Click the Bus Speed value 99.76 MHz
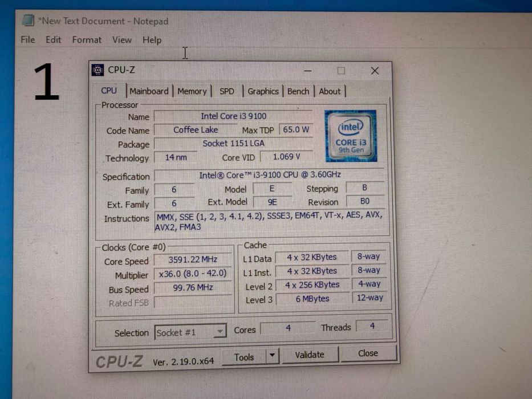This screenshot has height=399, width=532. [x=193, y=288]
